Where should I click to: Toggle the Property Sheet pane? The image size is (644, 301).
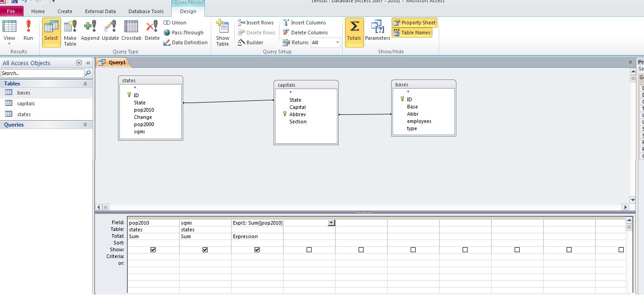(x=414, y=23)
